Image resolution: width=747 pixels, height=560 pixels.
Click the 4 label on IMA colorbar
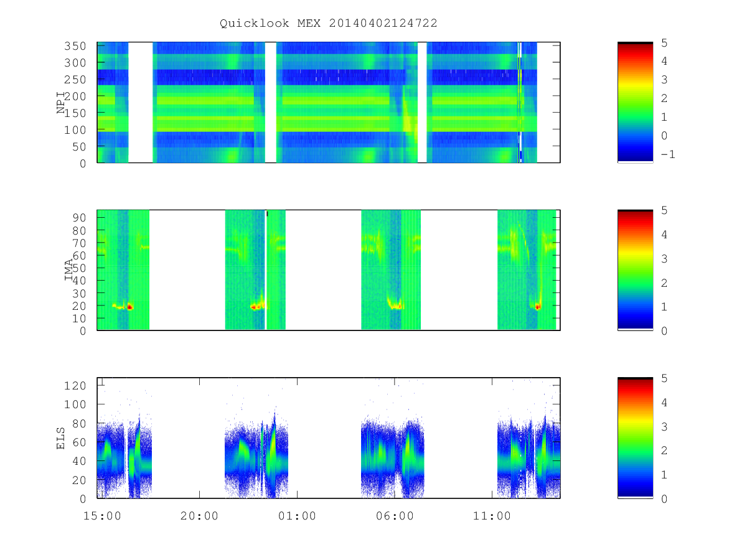[665, 235]
